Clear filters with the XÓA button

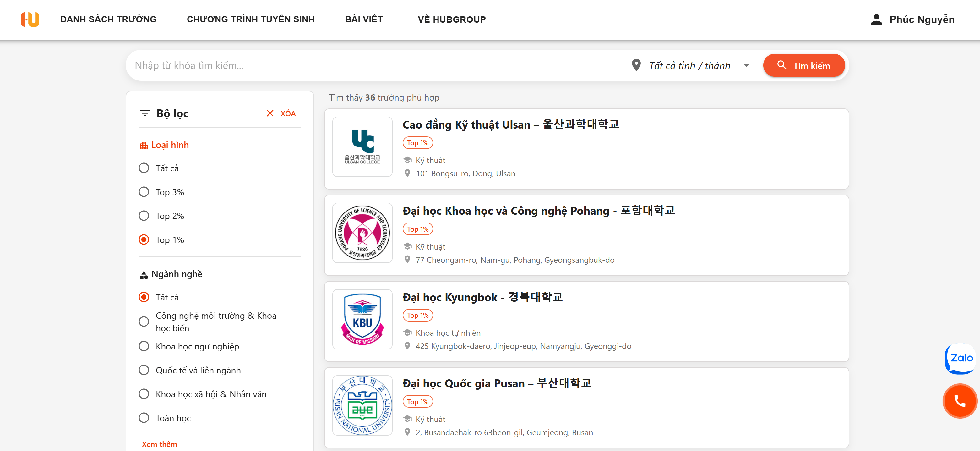281,113
